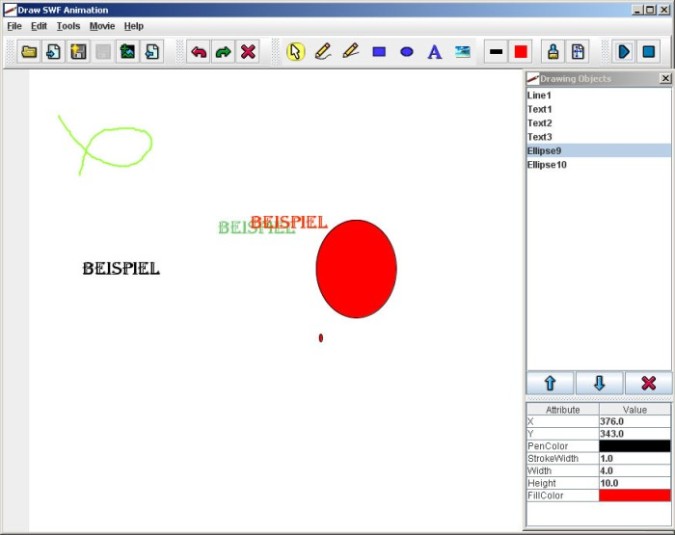Open the Movie menu
Image resolution: width=675 pixels, height=535 pixels.
(x=102, y=25)
